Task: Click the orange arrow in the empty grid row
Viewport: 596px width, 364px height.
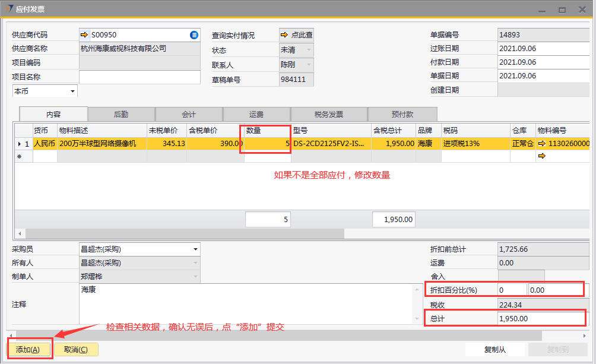Action: point(541,156)
